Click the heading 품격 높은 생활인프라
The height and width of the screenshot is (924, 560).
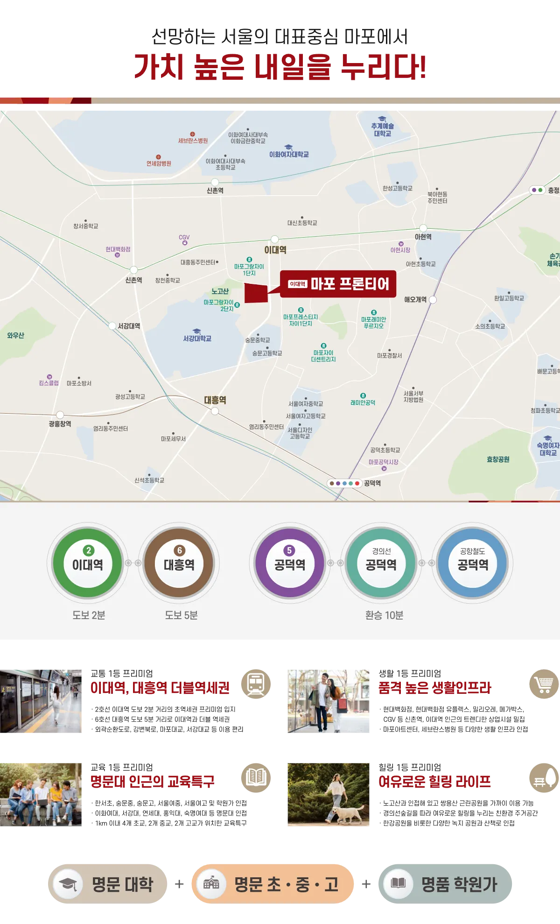coord(435,688)
